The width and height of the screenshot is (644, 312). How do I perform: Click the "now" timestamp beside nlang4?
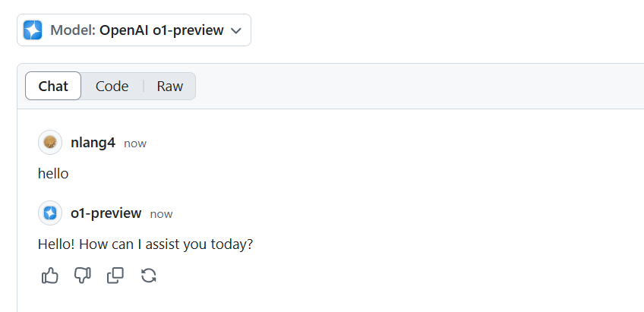(135, 143)
